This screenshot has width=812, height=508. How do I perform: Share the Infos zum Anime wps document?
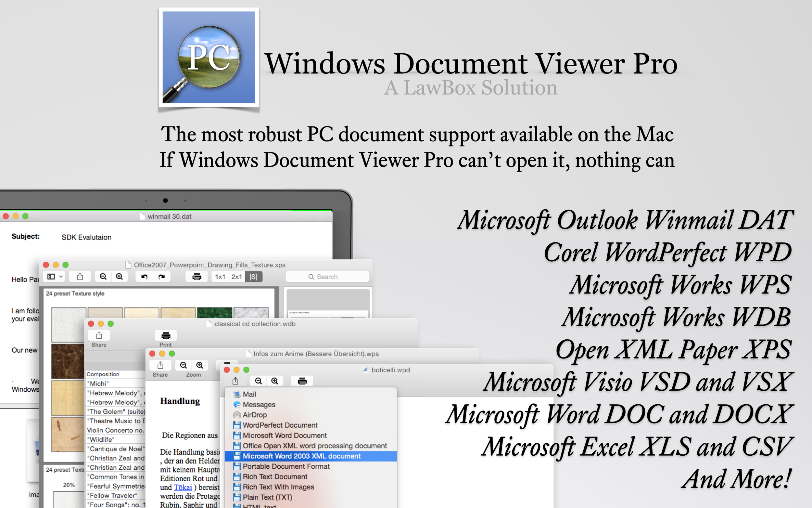(160, 365)
